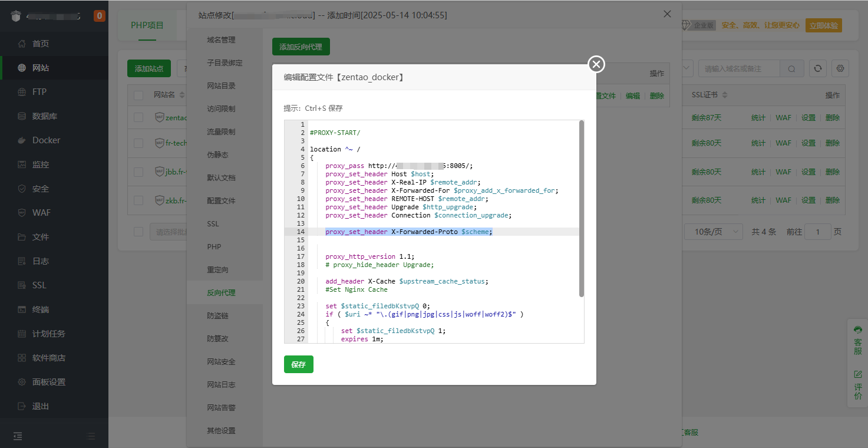The width and height of the screenshot is (868, 448).
Task: Click 编辑 link in the proxy list row
Action: click(632, 96)
